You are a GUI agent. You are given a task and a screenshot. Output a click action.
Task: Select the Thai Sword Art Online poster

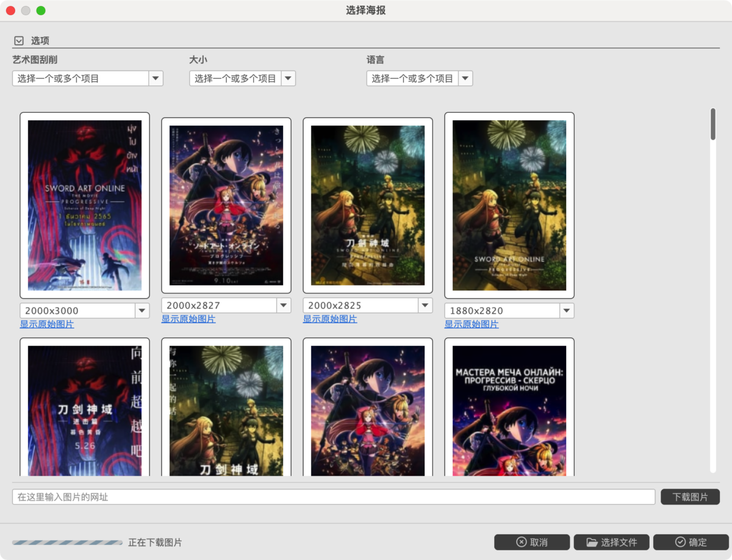click(x=85, y=206)
